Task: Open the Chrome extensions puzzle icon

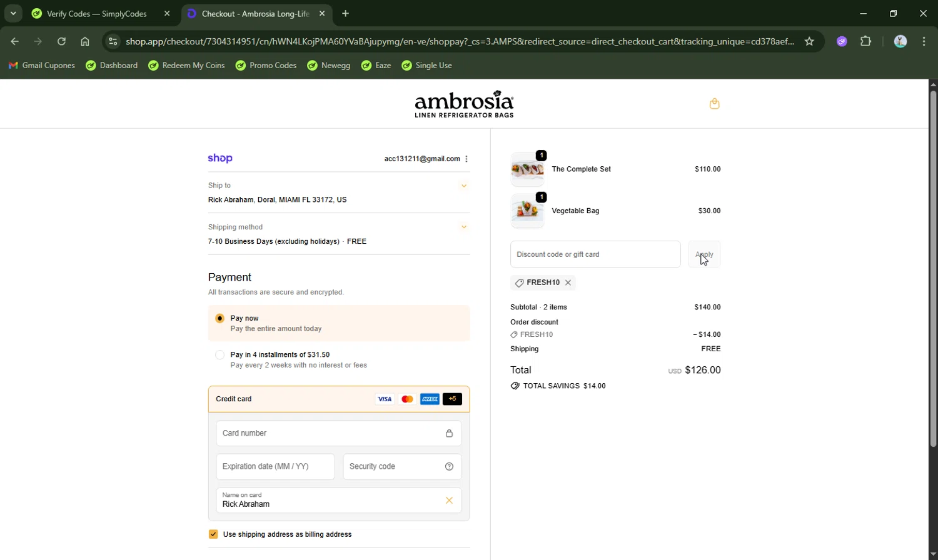Action: click(865, 41)
